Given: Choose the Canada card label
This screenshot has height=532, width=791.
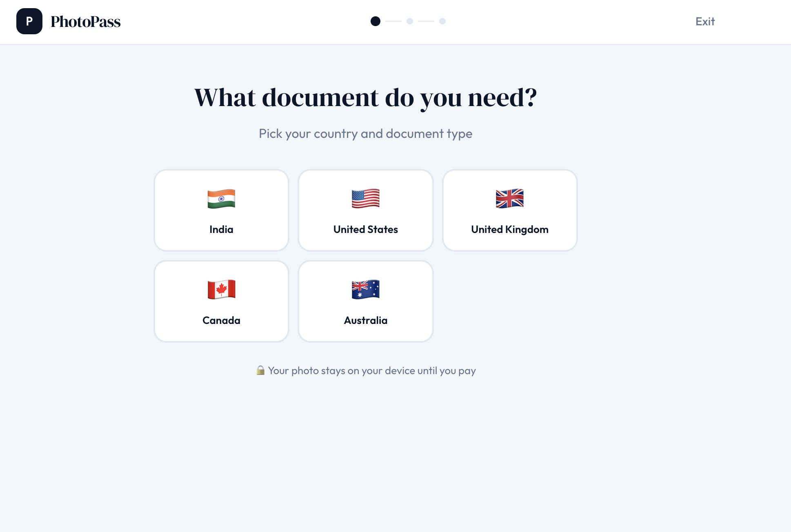Looking at the screenshot, I should coord(221,320).
